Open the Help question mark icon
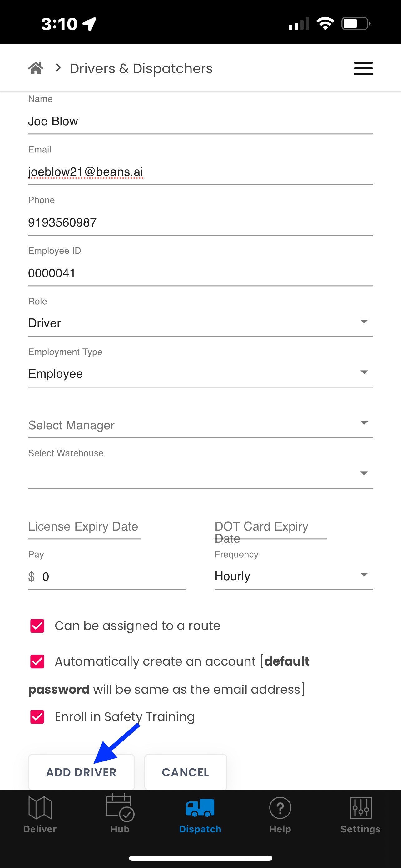 pos(280,808)
